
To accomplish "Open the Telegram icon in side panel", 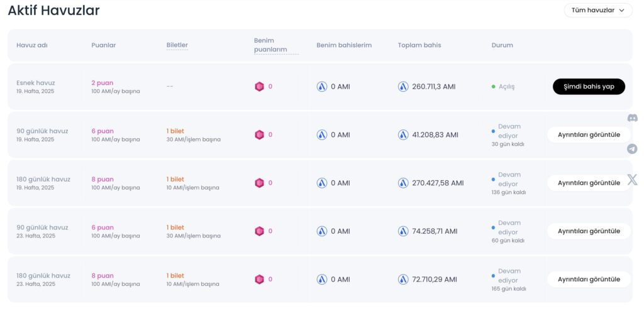I will click(x=633, y=148).
